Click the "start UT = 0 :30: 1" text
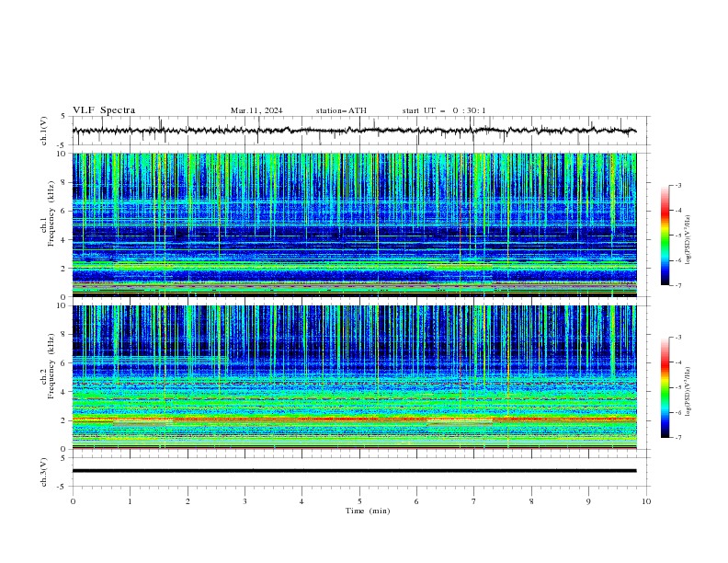 [444, 110]
